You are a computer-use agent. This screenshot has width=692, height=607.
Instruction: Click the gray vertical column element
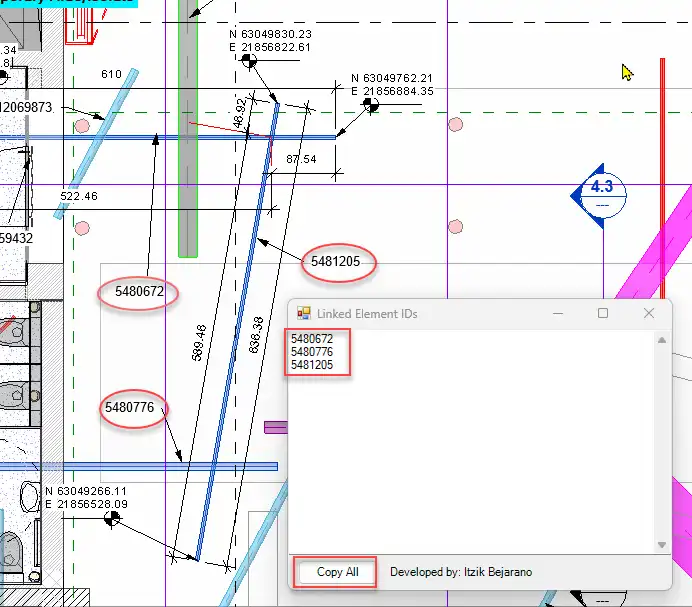tap(187, 140)
